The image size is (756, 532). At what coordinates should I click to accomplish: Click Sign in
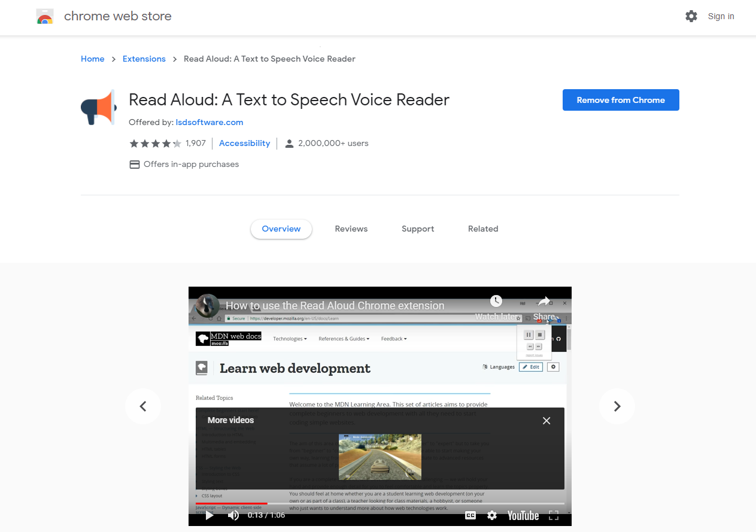[721, 16]
